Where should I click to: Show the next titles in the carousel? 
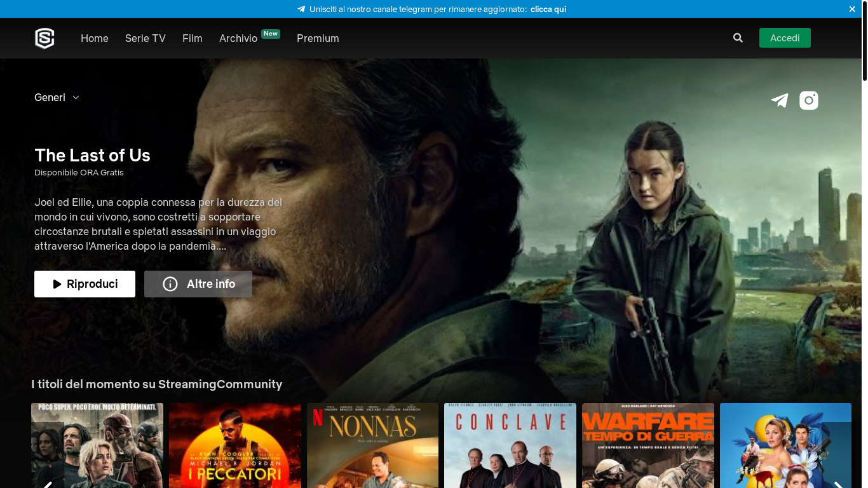click(836, 455)
